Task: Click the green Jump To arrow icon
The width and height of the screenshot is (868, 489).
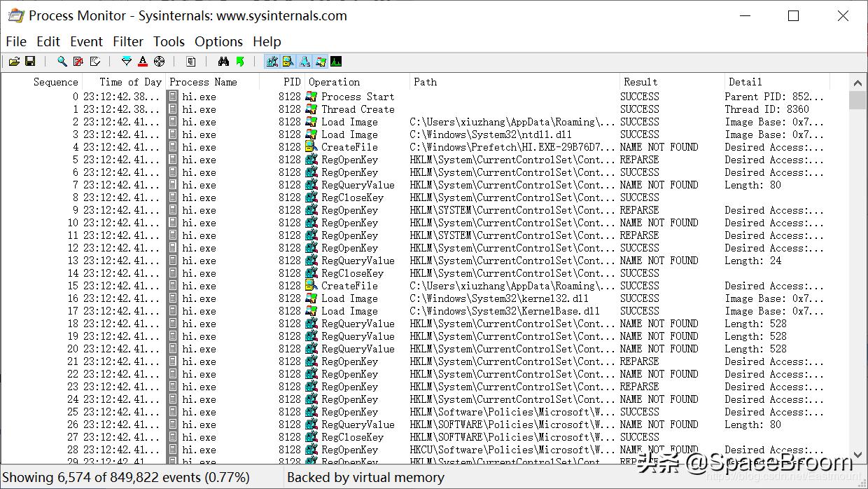Action: tap(240, 62)
